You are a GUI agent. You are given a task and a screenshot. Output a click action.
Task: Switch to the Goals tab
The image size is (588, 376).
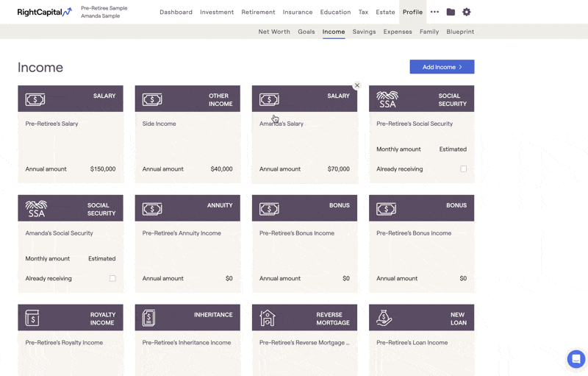(x=306, y=32)
